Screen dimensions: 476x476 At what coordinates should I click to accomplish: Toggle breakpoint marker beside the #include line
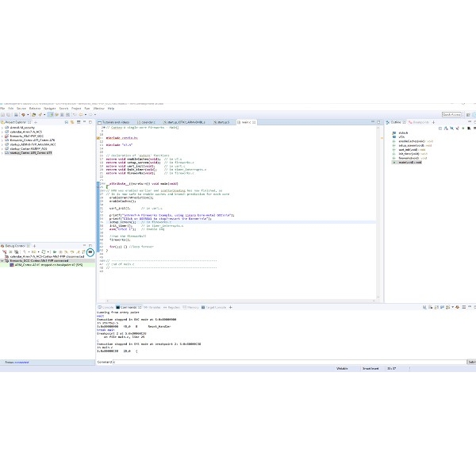point(98,137)
